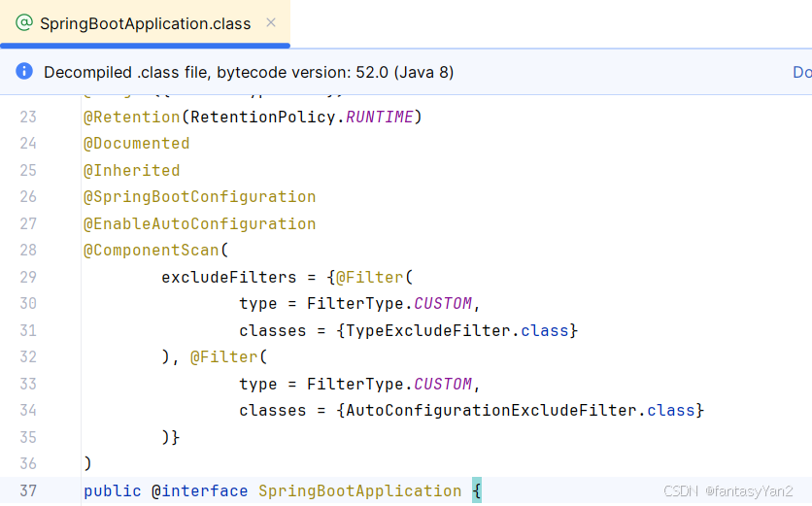Click AutoConfigurationExcludeFilter class reference
Viewport: 812px width, 506px height.
coord(491,411)
